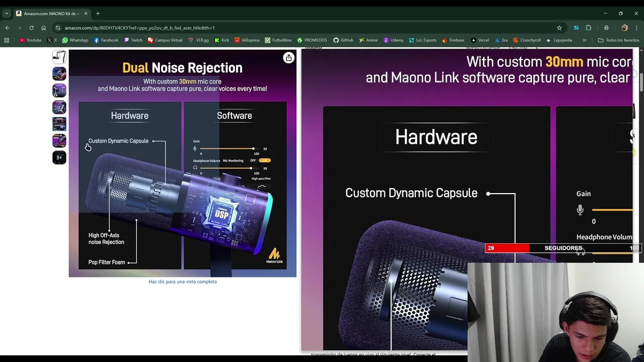The width and height of the screenshot is (644, 362).
Task: Open the LoL Esports bookmark
Action: 423,40
